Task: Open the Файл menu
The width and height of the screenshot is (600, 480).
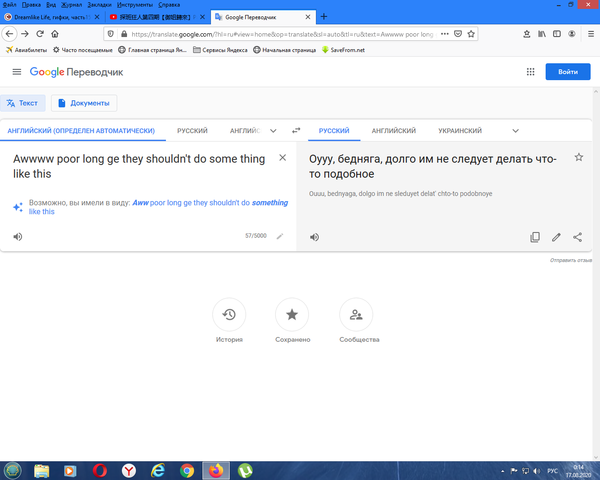Action: tap(10, 5)
